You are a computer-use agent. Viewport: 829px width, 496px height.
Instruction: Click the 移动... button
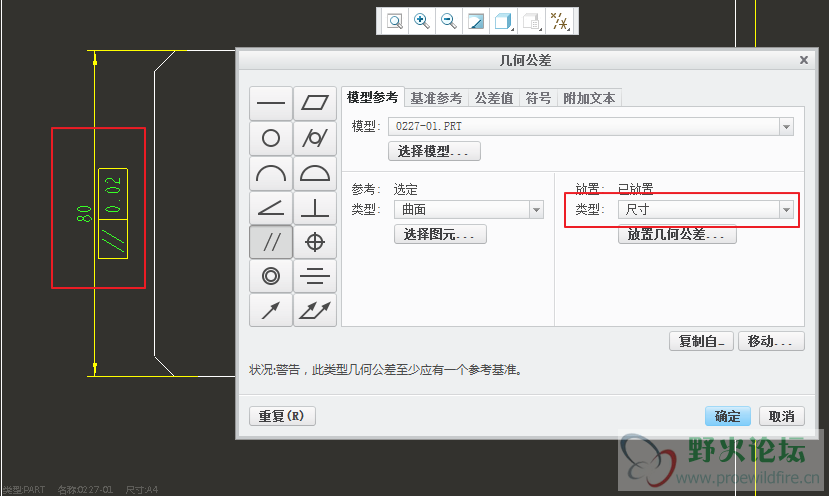(771, 341)
